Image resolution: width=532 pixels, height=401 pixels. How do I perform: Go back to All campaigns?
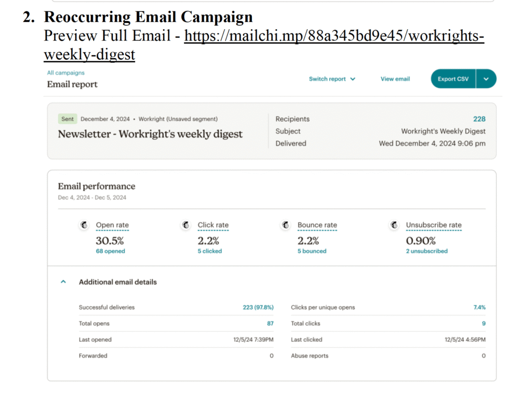65,73
